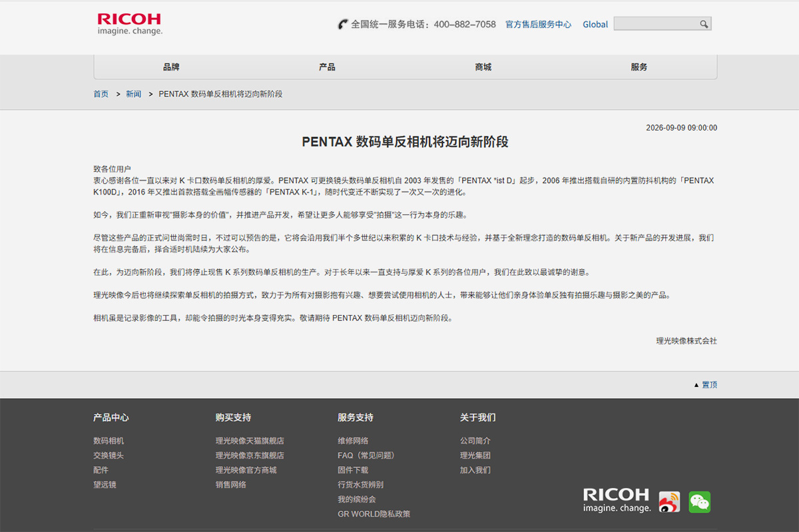Open the 加入我们 footer link
Screen dimensions: 799x532
click(475, 470)
